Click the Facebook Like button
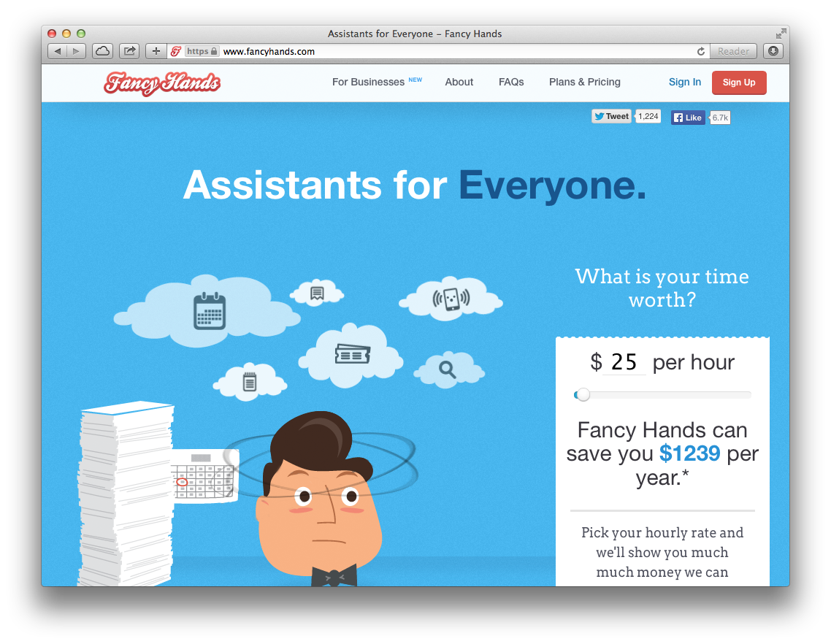The width and height of the screenshot is (831, 644). tap(688, 118)
